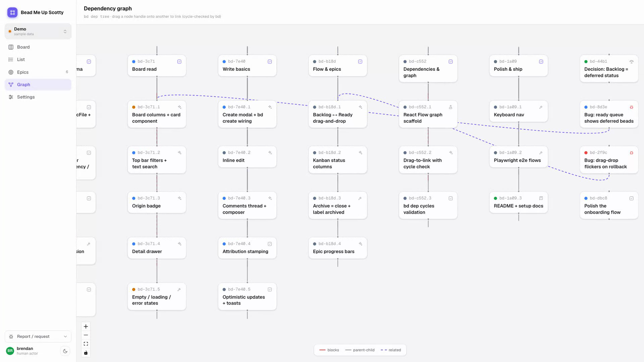Click the feature sparkle icon on bd-7e40.1

tap(270, 107)
